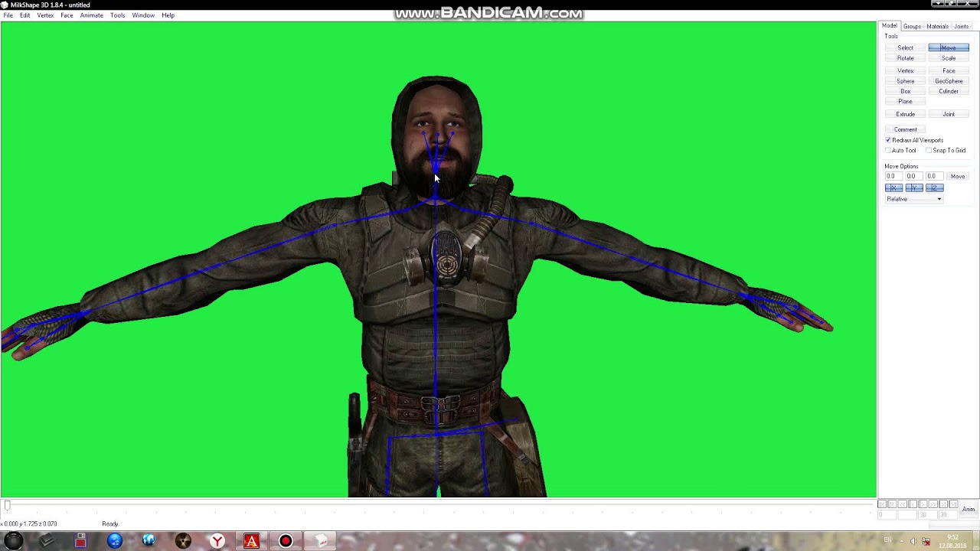The height and width of the screenshot is (551, 980).
Task: Open the Face menu
Action: tap(67, 15)
